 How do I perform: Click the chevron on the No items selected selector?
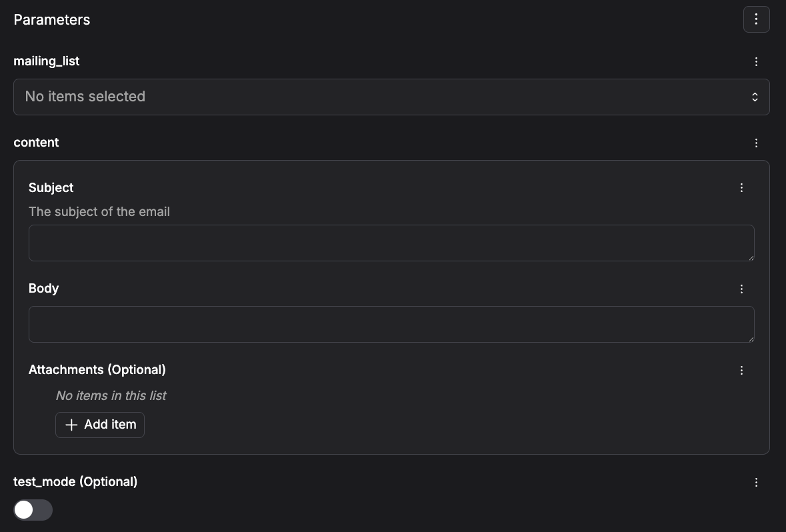pyautogui.click(x=755, y=97)
